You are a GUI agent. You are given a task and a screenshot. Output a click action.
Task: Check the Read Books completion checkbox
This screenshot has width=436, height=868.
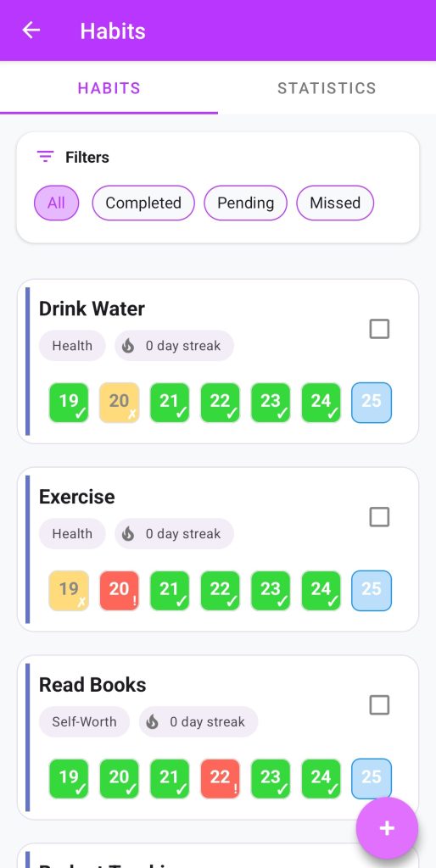click(x=379, y=705)
